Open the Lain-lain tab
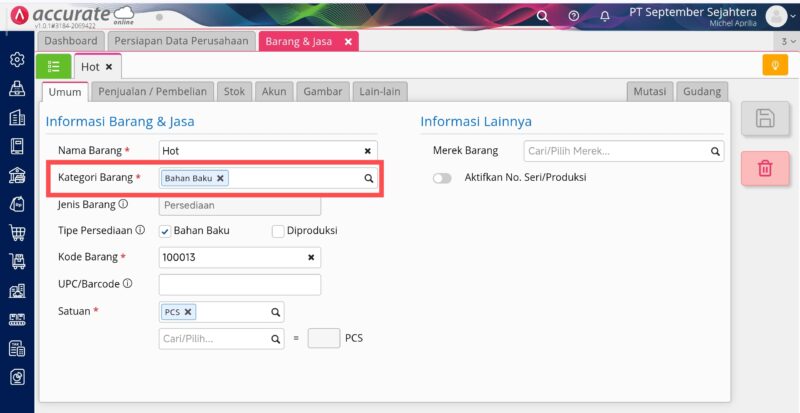This screenshot has width=800, height=413. (380, 92)
